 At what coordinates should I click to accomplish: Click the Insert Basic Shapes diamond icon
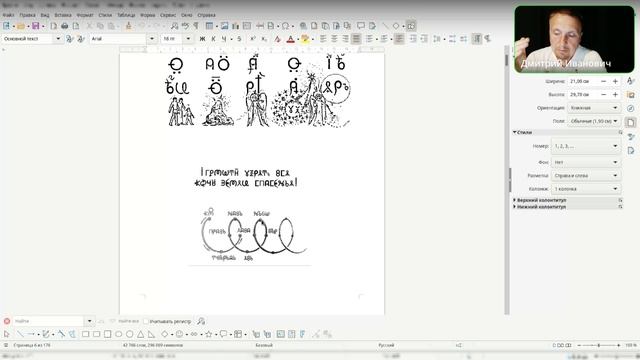click(396, 26)
